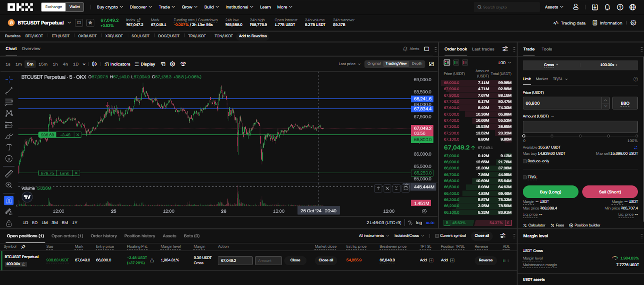The width and height of the screenshot is (644, 285).
Task: Open the Open orders (1) tab
Action: 67,236
